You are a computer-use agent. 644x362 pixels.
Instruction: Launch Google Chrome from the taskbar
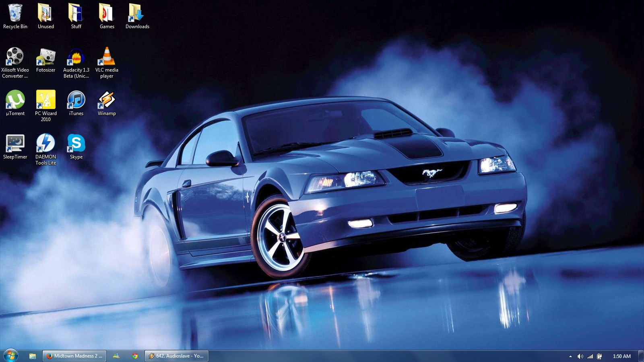coord(135,356)
